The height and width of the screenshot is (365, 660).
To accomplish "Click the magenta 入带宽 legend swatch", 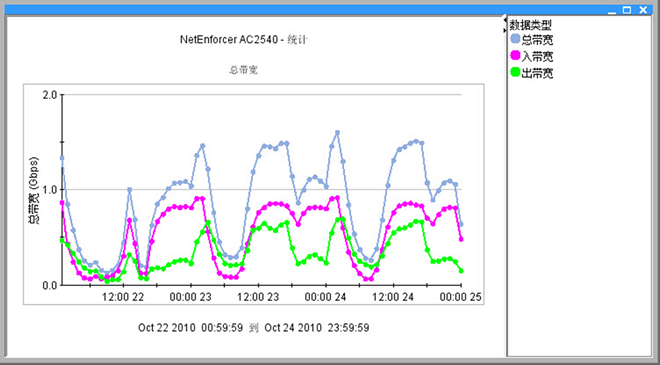I will [x=515, y=55].
